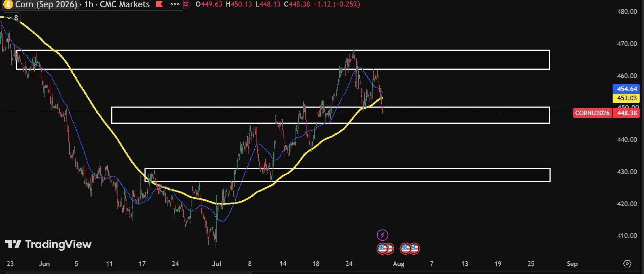644x274 pixels.
Task: Click the 430.00 price axis label
Action: pos(627,172)
